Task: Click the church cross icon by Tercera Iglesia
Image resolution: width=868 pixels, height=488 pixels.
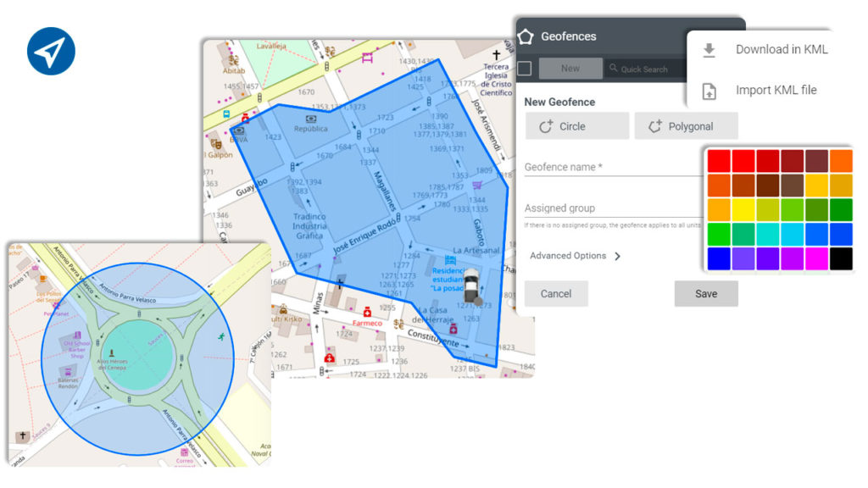Action: [496, 55]
